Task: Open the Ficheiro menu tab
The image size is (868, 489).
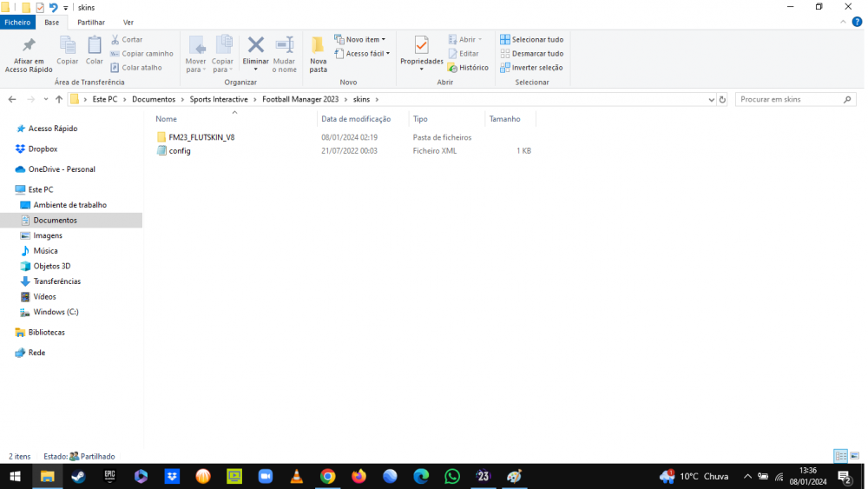Action: pyautogui.click(x=17, y=23)
